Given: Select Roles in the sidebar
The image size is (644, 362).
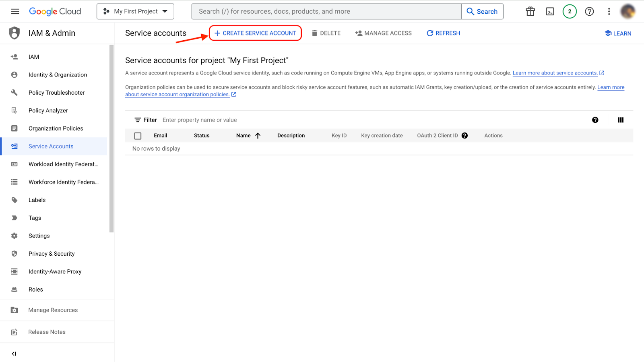Looking at the screenshot, I should (x=35, y=290).
